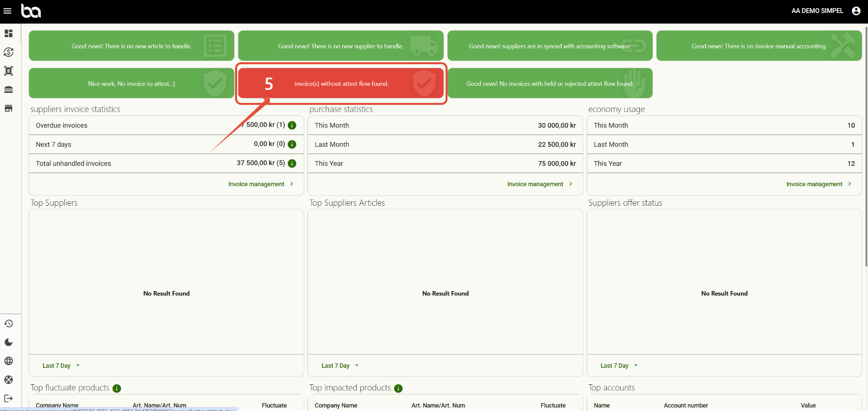This screenshot has height=411, width=868.
Task: Click info icon for Total unhandled invoices
Action: (x=292, y=164)
